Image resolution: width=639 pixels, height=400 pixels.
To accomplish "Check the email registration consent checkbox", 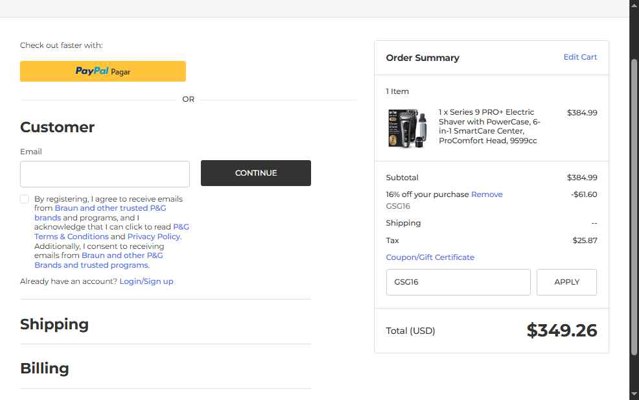I will (x=24, y=199).
